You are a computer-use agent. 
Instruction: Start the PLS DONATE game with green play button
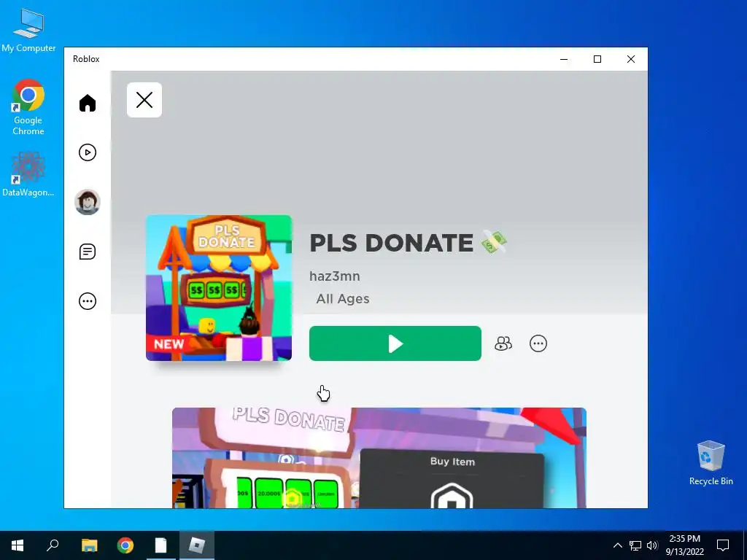click(x=395, y=343)
